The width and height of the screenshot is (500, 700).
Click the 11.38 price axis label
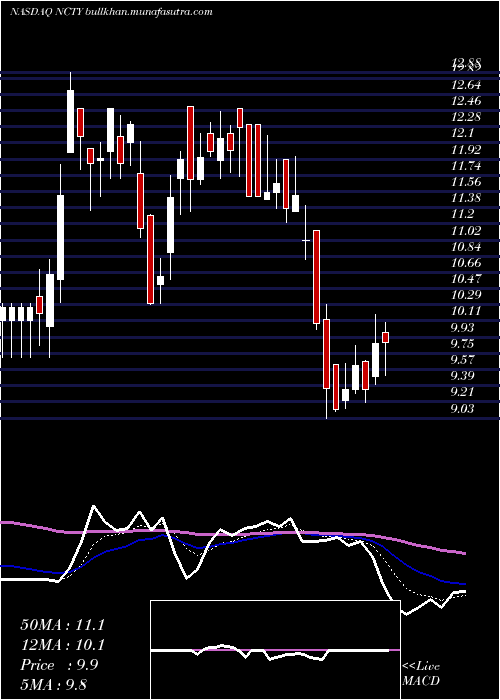tap(466, 198)
